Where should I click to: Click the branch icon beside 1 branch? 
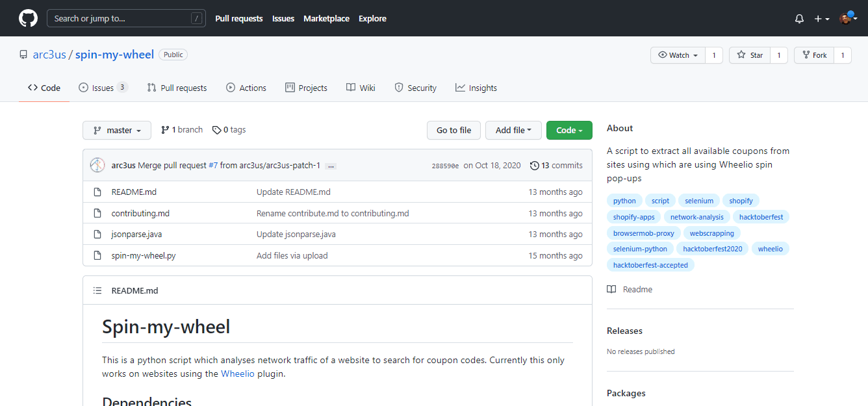[x=165, y=130]
